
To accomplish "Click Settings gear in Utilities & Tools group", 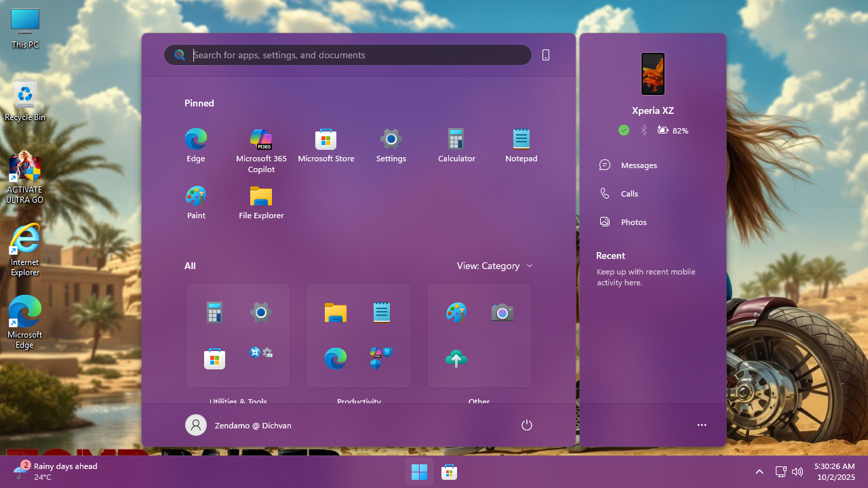I will pyautogui.click(x=261, y=312).
